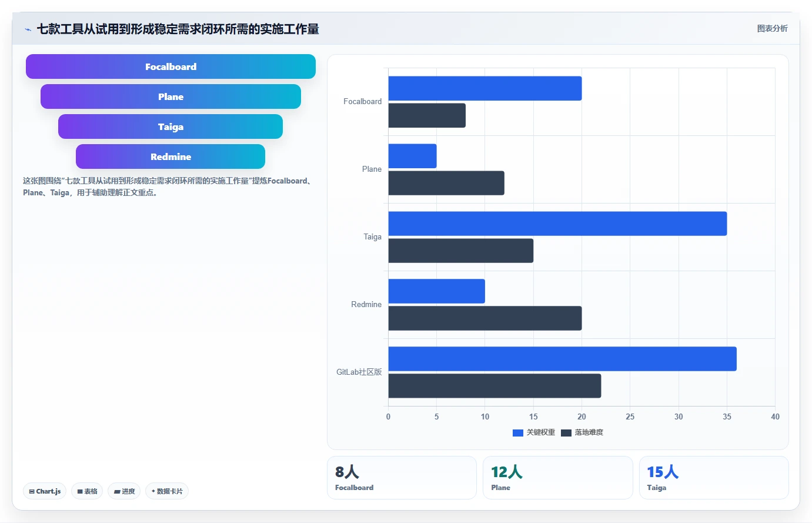Image resolution: width=812 pixels, height=523 pixels.
Task: Click the x-axis tick label 20
Action: (582, 417)
